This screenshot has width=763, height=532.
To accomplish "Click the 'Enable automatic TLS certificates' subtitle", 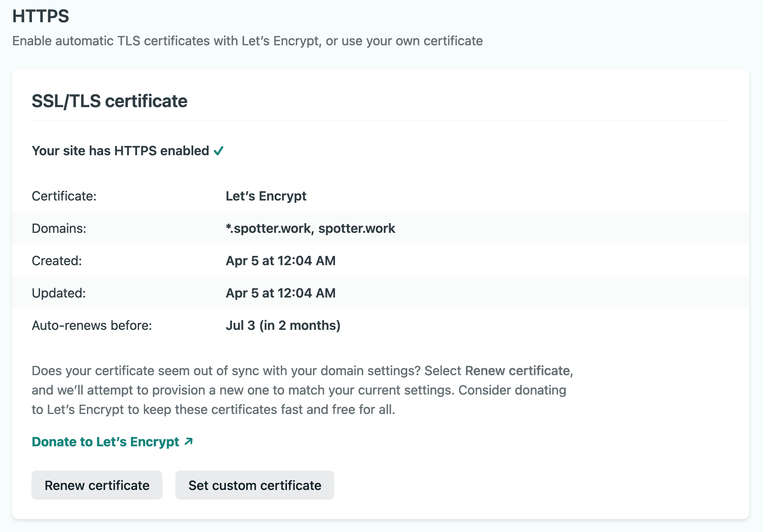I will pyautogui.click(x=247, y=41).
